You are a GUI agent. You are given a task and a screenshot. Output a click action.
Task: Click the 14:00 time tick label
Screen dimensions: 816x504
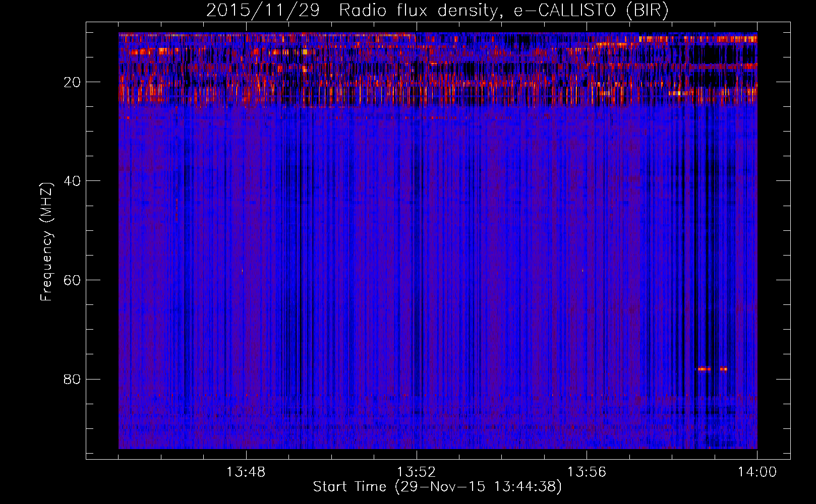pyautogui.click(x=757, y=472)
